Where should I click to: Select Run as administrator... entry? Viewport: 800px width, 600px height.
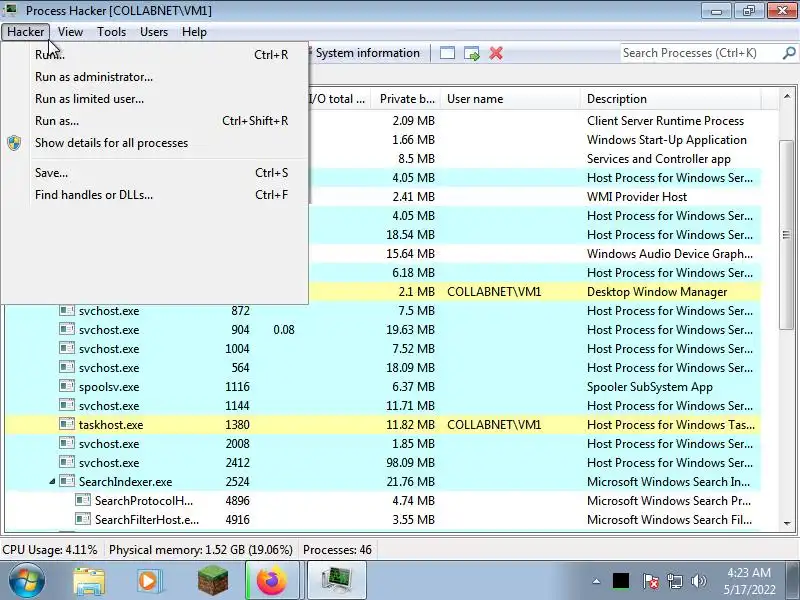(155, 77)
